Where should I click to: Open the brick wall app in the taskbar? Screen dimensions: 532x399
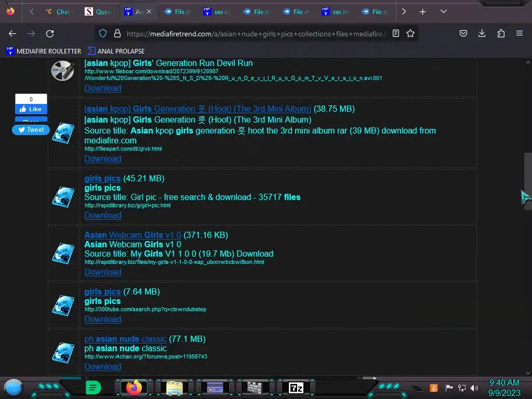coord(255,388)
